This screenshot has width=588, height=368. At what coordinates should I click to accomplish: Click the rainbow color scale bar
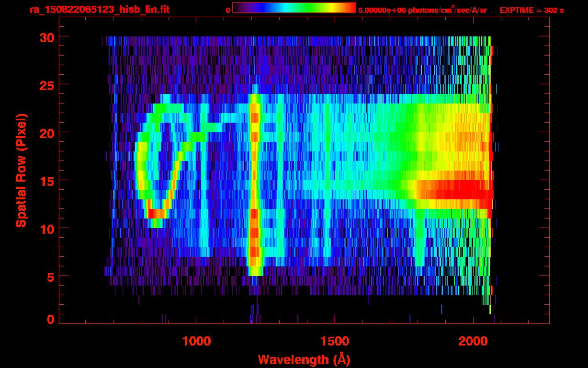294,8
